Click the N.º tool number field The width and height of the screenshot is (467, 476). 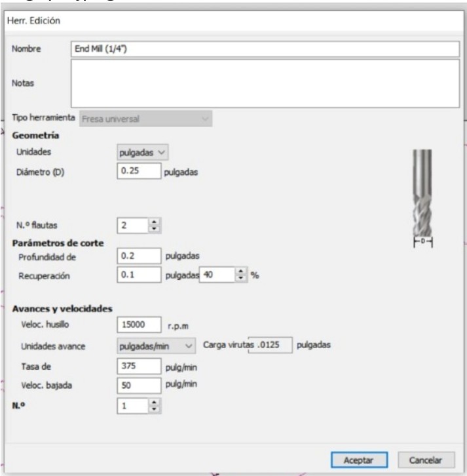133,406
